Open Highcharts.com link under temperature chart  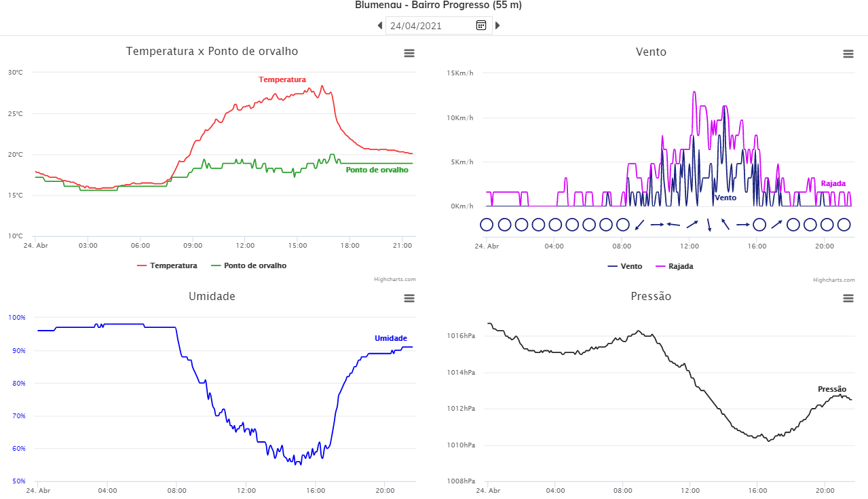396,279
